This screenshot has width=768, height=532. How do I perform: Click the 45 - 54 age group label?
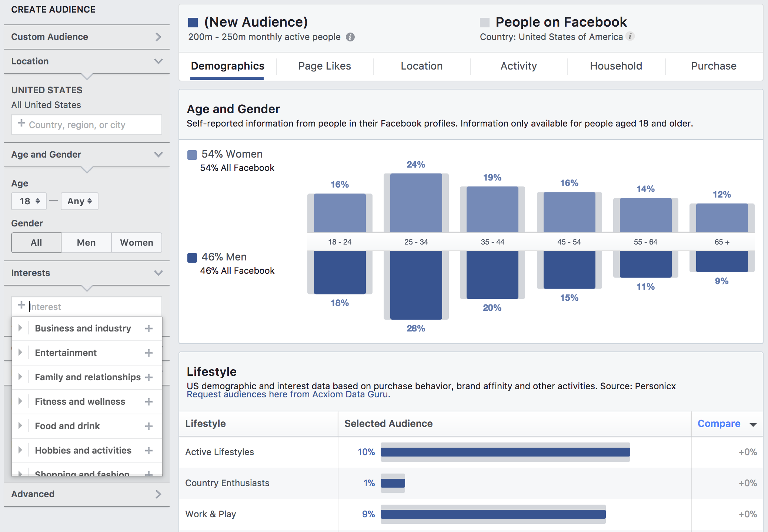[x=569, y=242]
